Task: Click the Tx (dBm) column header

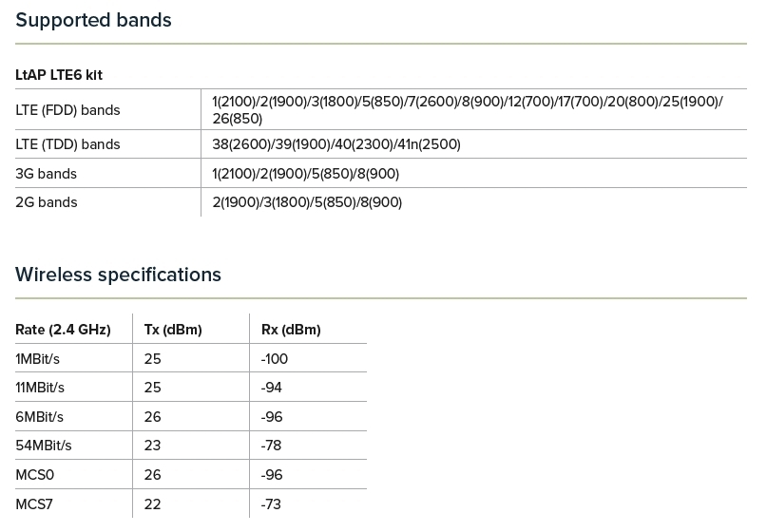Action: pos(173,330)
